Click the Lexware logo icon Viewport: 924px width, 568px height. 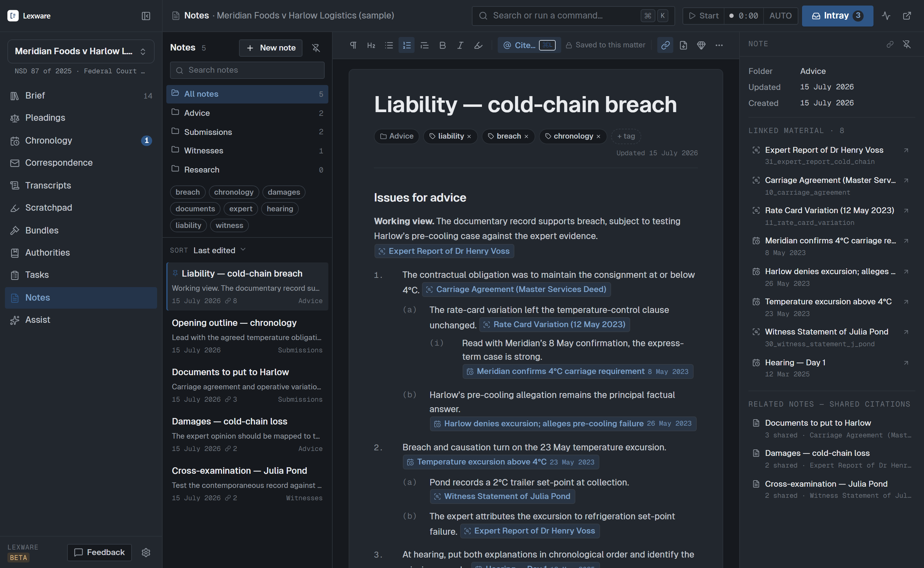pyautogui.click(x=13, y=16)
